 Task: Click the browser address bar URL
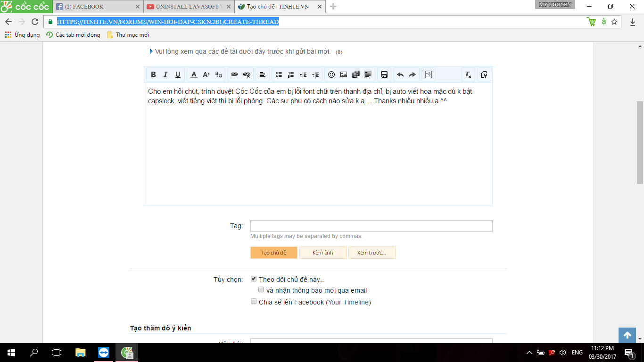pos(168,22)
